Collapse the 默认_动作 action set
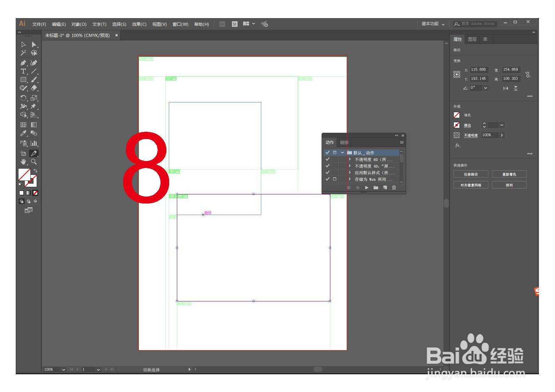 point(343,153)
